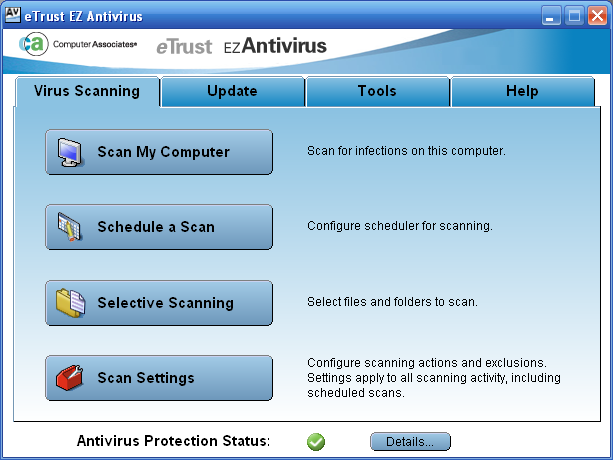Open the Help tab
This screenshot has height=460, width=613.
click(523, 91)
